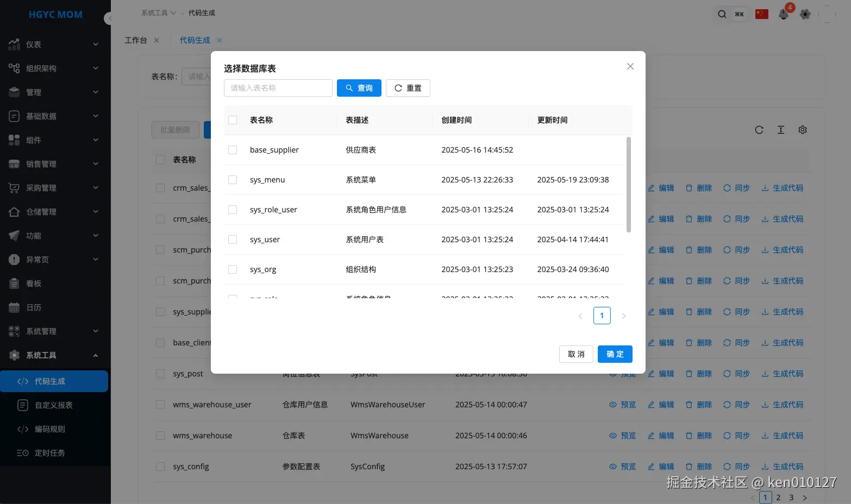
Task: Open the language flag selector
Action: (x=762, y=14)
